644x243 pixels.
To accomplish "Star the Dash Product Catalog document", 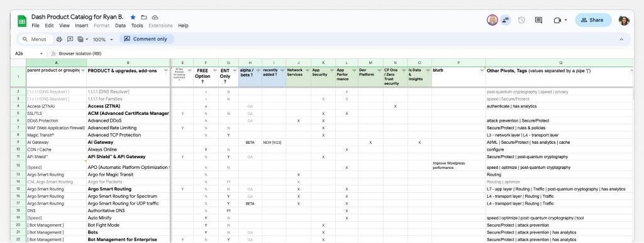I will [133, 17].
